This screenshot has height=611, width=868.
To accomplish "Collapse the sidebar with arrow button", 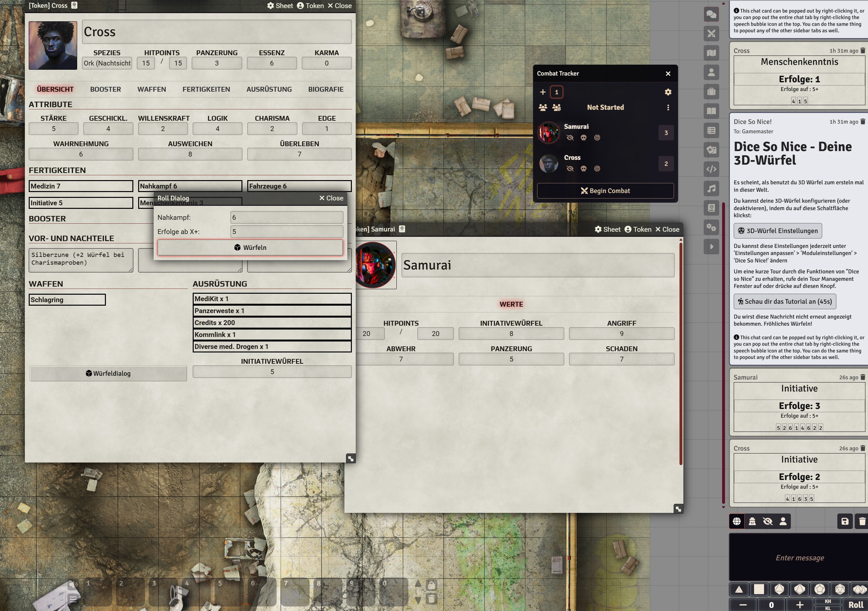I will pyautogui.click(x=711, y=247).
